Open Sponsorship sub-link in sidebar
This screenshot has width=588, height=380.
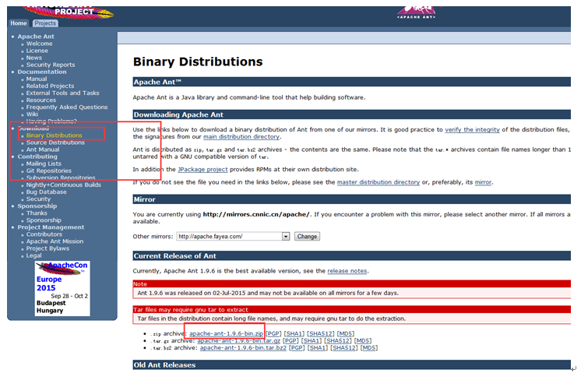click(44, 220)
